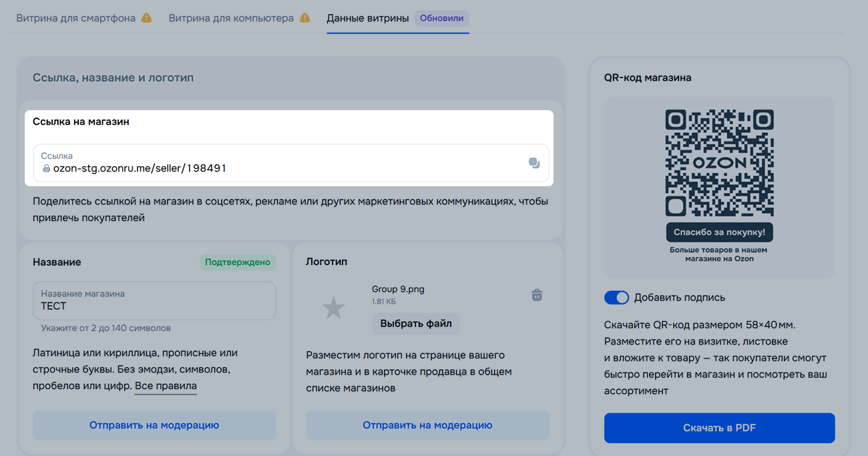Delete the Group 9.png logo with the trash icon
Screen dimensions: 868x456
536,295
